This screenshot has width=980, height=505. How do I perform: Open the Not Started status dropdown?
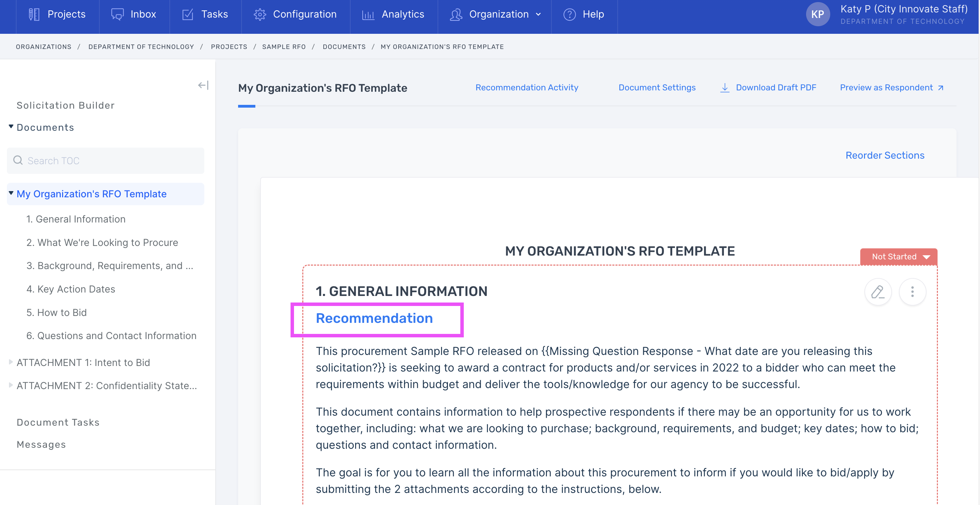tap(899, 257)
